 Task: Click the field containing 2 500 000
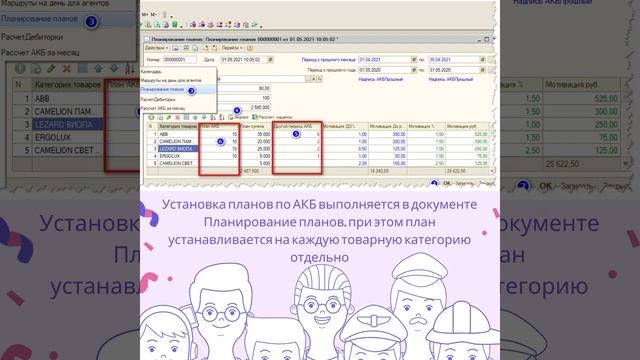244,107
